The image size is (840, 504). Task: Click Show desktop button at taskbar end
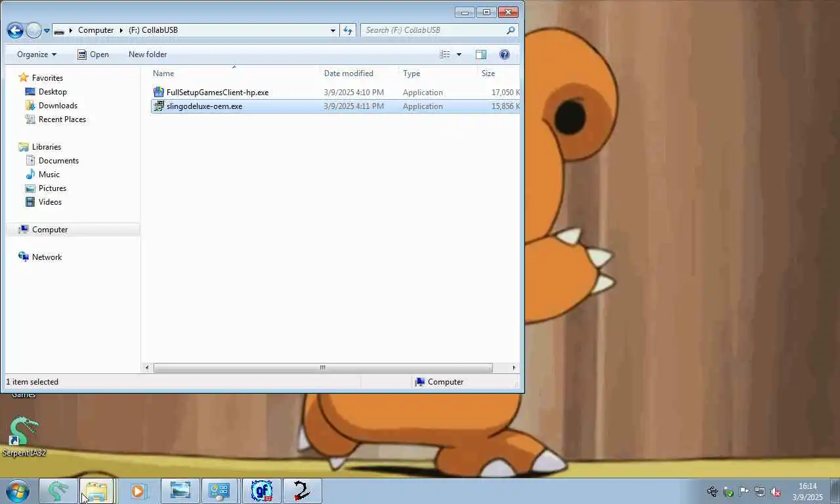(835, 492)
